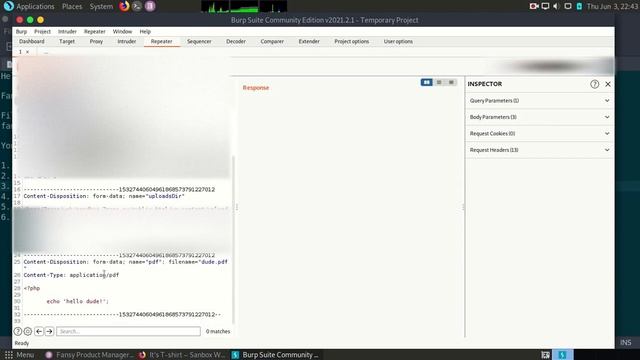
Task: Click the request editor vertical scrollbar
Action: tap(234, 239)
